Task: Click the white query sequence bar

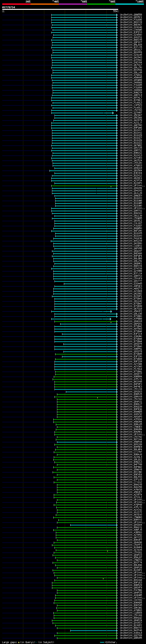Action: pyautogui.click(x=60, y=10)
